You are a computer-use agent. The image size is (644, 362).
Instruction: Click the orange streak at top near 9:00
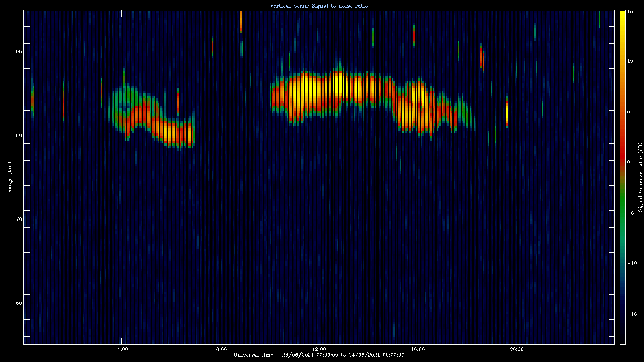pyautogui.click(x=241, y=21)
